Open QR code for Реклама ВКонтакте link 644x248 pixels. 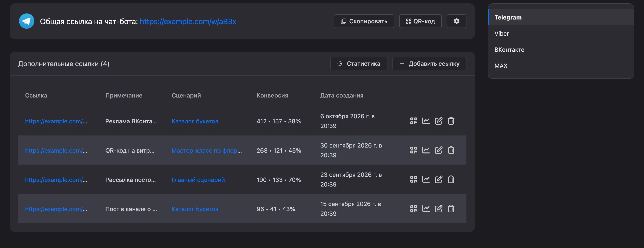414,121
